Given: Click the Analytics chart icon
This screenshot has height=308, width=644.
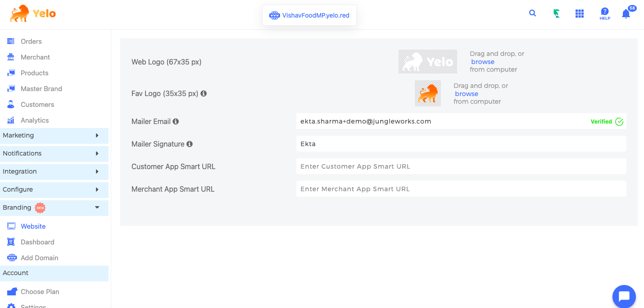Looking at the screenshot, I should tap(11, 120).
